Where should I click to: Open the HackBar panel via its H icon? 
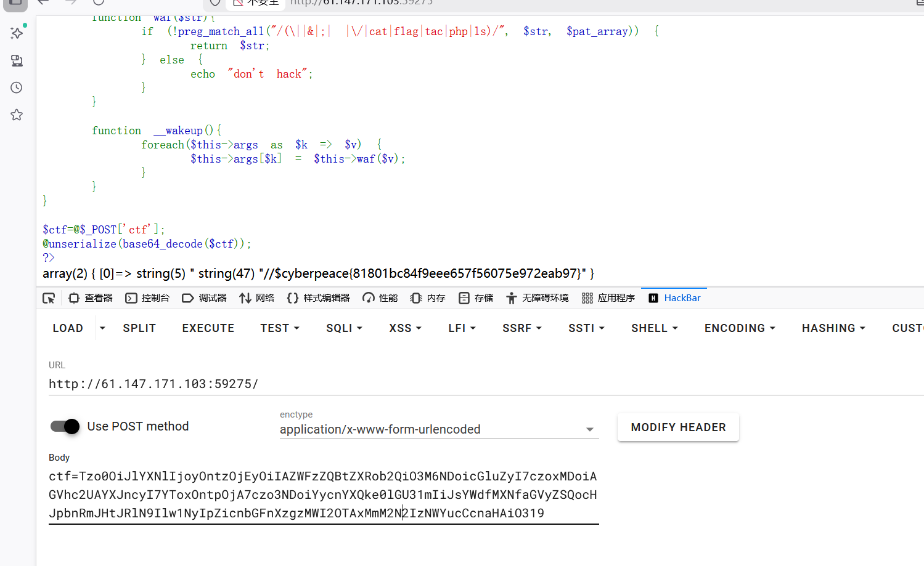[x=653, y=297]
